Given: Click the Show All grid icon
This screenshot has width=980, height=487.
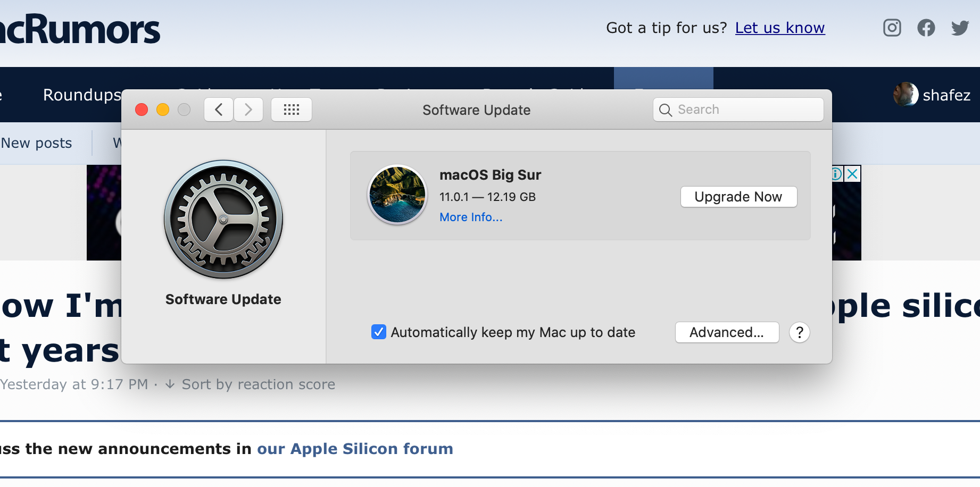Looking at the screenshot, I should click(292, 110).
